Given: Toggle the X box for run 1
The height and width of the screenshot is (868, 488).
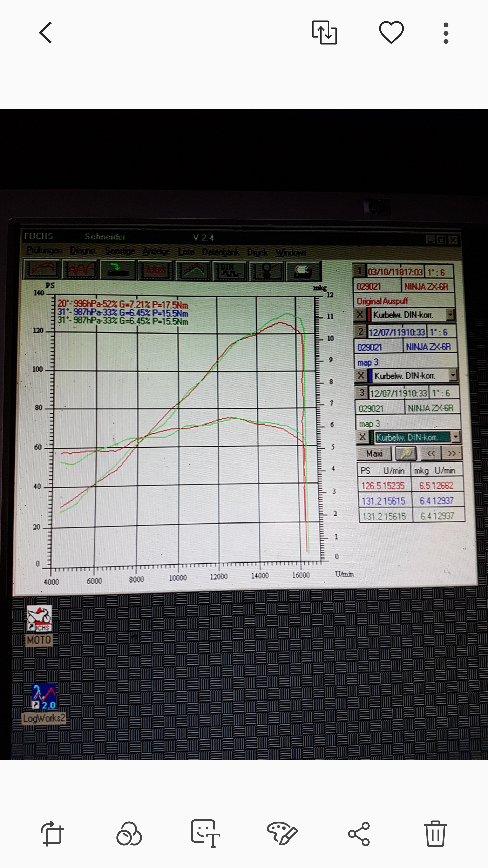Looking at the screenshot, I should click(359, 315).
